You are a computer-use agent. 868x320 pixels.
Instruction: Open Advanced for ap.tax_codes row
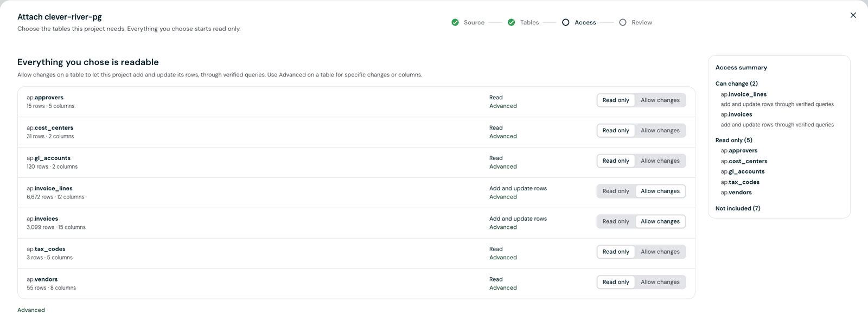503,258
